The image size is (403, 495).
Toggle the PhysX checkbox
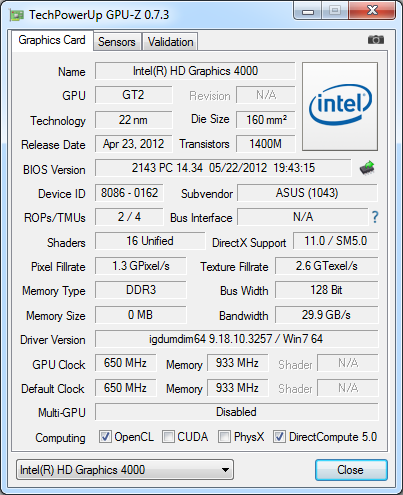224,436
